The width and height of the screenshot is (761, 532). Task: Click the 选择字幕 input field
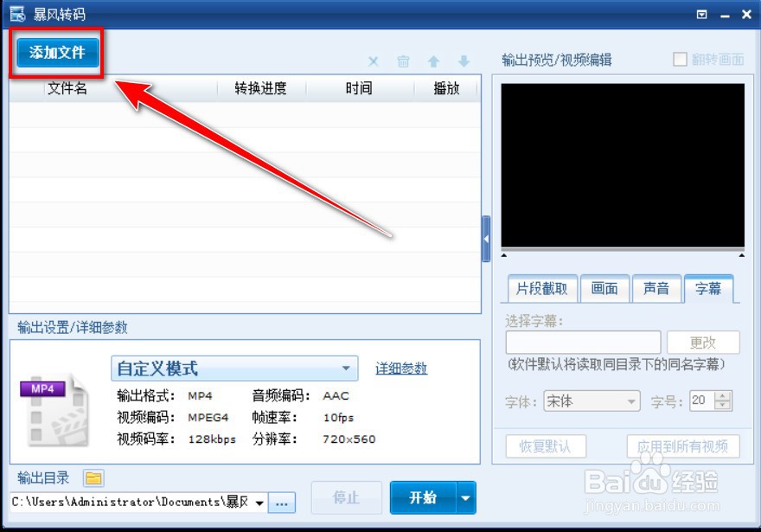point(583,343)
